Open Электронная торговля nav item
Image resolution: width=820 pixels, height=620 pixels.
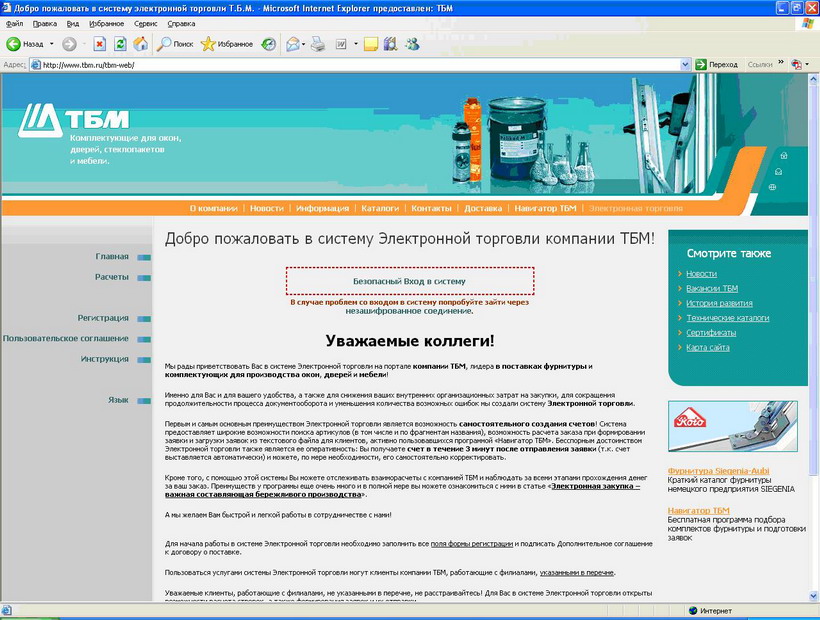[x=636, y=208]
